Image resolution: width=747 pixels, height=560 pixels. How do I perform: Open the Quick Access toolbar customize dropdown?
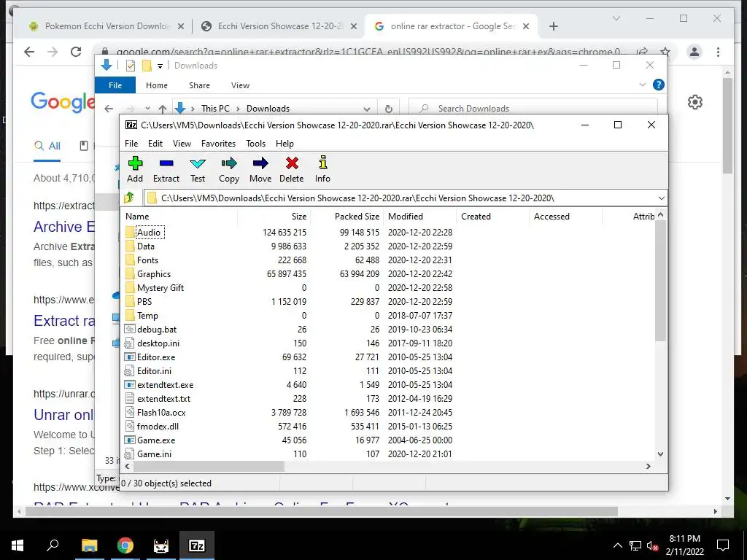coord(160,66)
